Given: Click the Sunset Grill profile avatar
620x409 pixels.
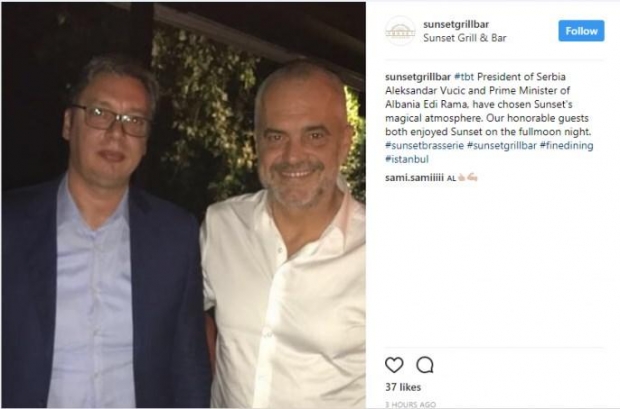Looking at the screenshot, I should 399,31.
